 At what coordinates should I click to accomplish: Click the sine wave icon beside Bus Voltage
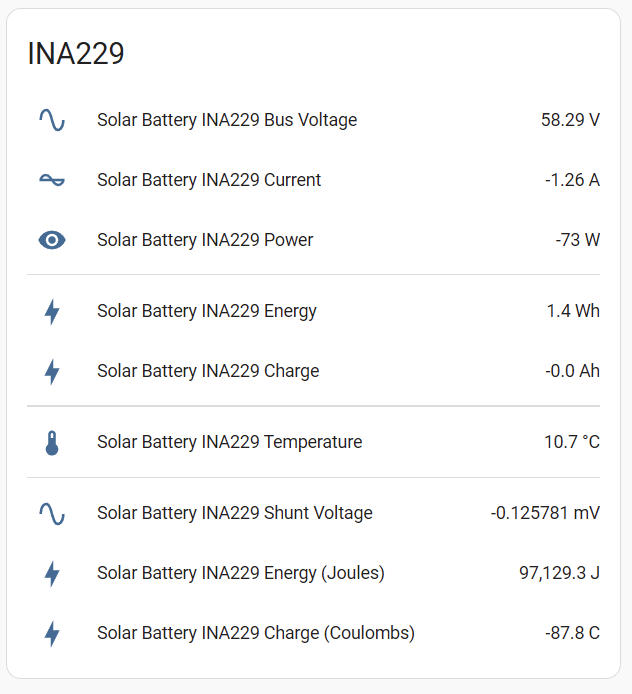52,120
